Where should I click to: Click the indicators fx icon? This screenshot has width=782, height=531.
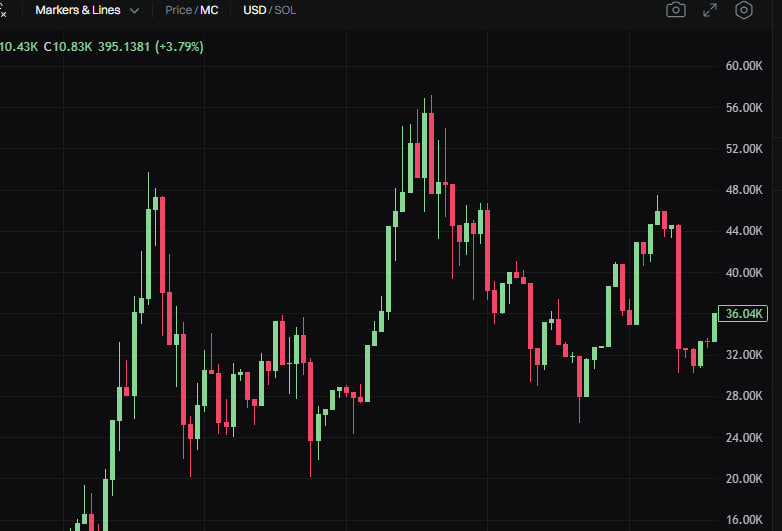[3, 10]
